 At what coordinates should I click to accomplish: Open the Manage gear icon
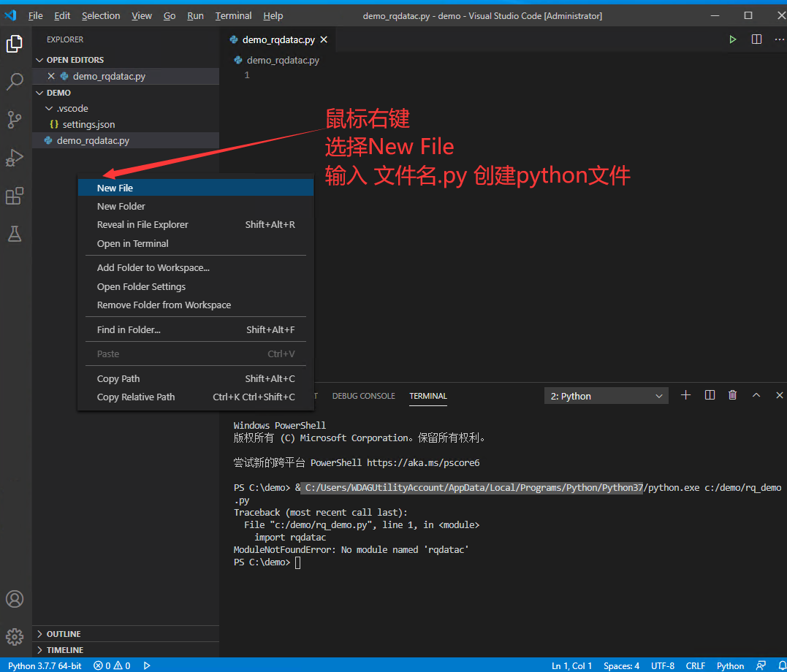(x=15, y=636)
